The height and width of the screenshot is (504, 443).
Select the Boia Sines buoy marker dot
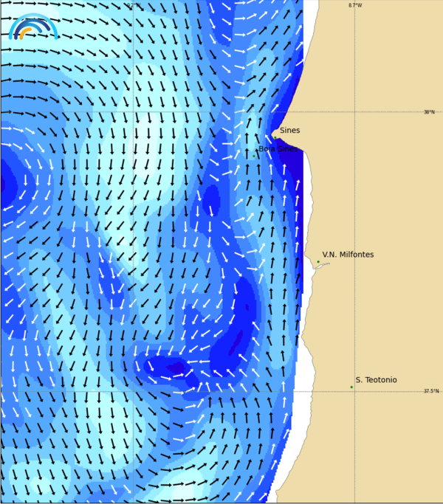254,156
